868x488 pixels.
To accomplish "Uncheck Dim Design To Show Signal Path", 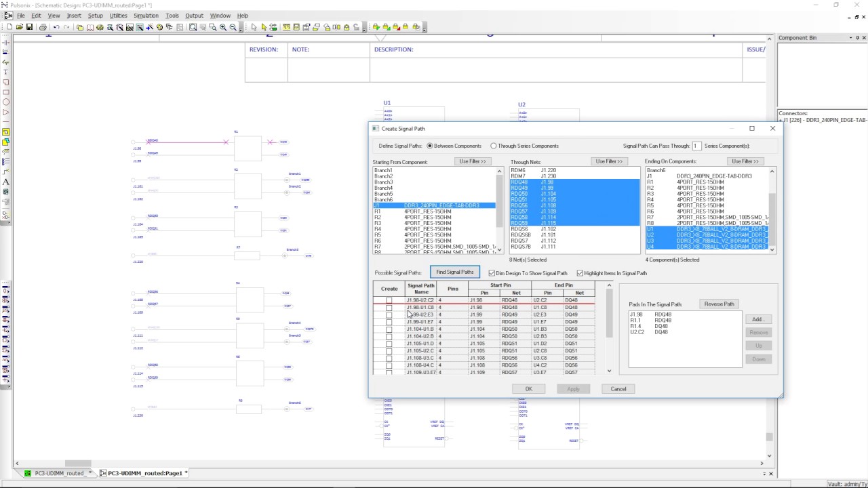I will coord(492,273).
